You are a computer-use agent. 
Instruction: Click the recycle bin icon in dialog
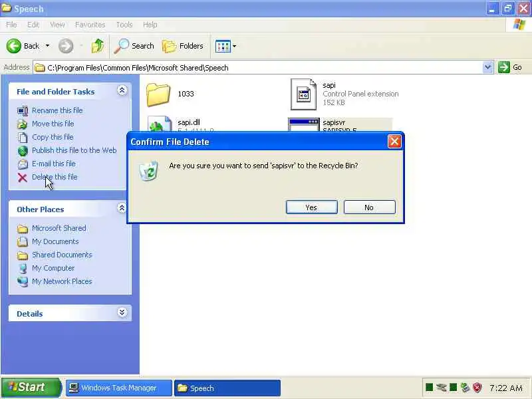click(x=148, y=171)
